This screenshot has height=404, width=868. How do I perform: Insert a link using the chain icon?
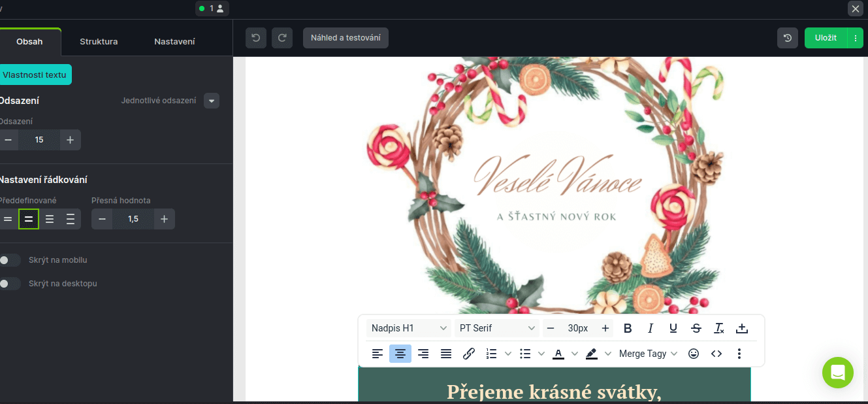(469, 354)
